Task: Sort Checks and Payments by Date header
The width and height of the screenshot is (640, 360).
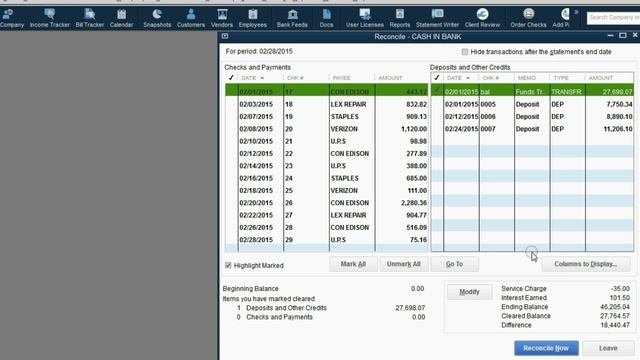Action: point(261,78)
